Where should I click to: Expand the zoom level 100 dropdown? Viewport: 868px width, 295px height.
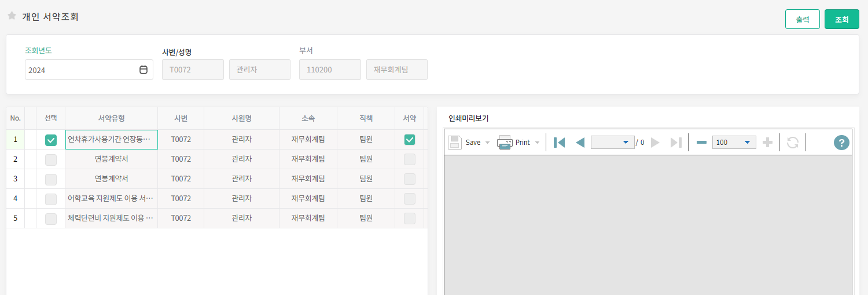746,143
